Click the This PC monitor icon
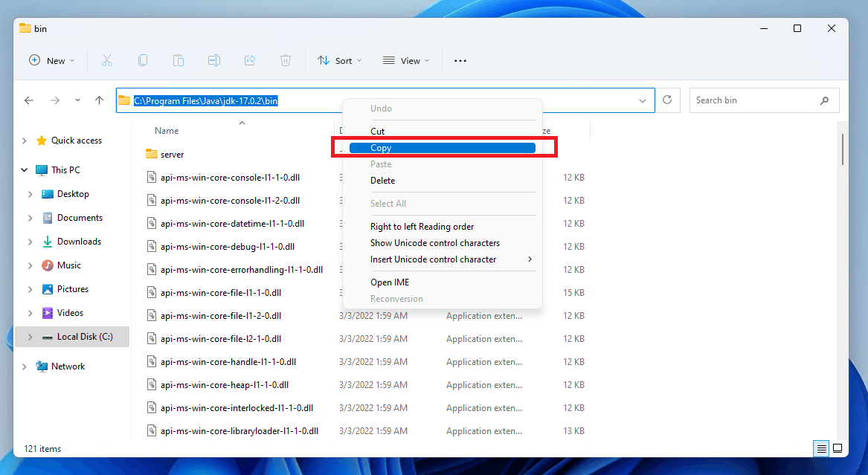Screen dimensions: 868x475 [x=42, y=170]
